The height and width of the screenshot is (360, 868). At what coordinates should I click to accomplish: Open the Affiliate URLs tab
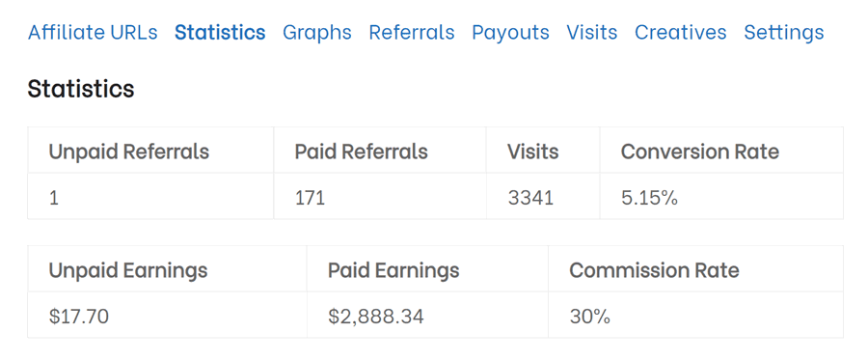(x=93, y=33)
